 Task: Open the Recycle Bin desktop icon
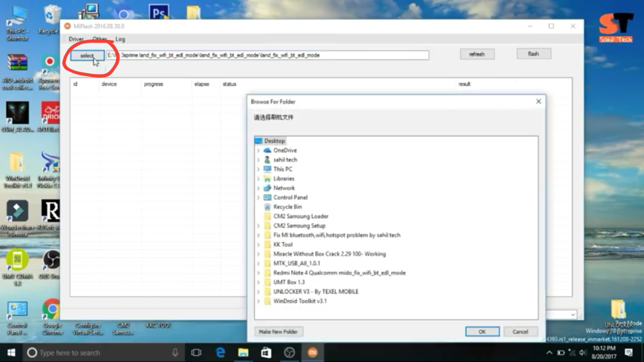[x=50, y=20]
